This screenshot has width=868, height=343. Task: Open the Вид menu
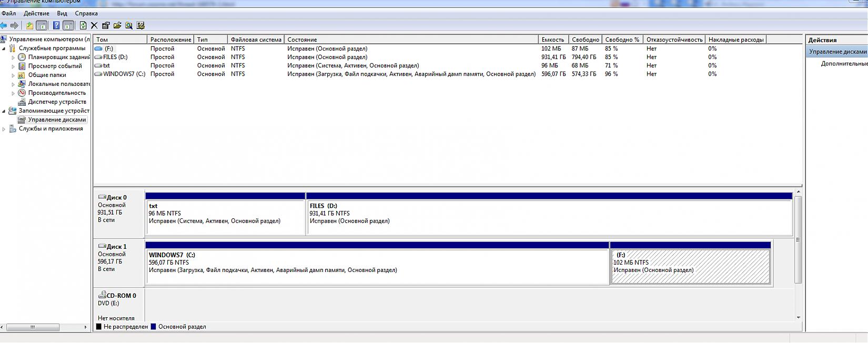[62, 13]
